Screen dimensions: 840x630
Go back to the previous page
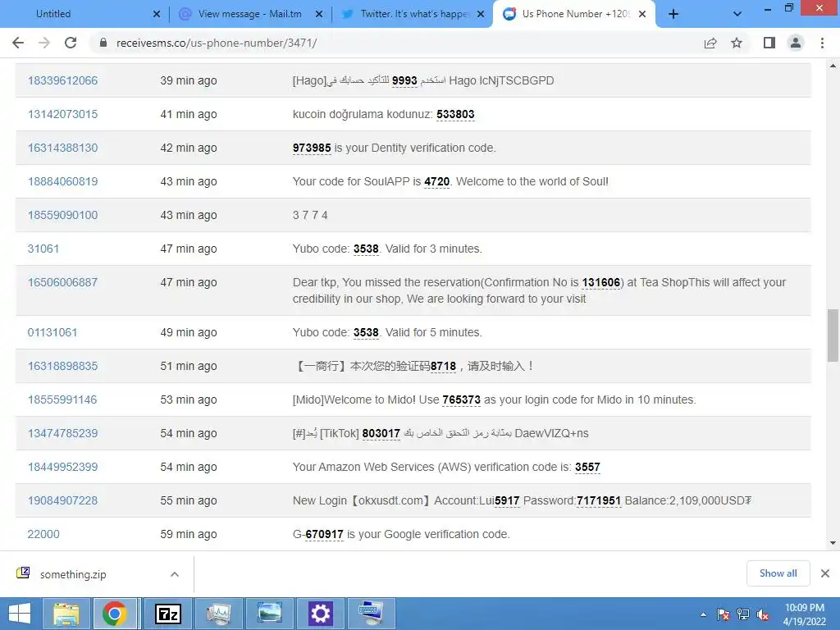point(18,43)
